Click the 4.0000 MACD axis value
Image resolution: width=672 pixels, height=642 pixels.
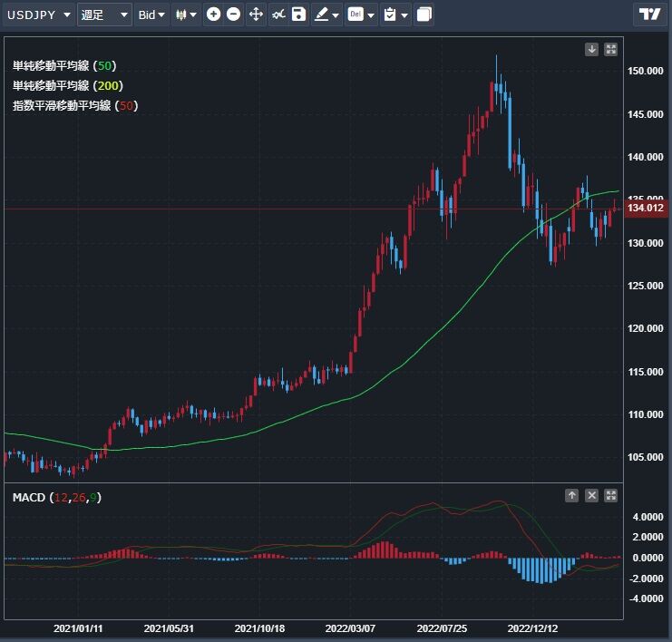(648, 517)
